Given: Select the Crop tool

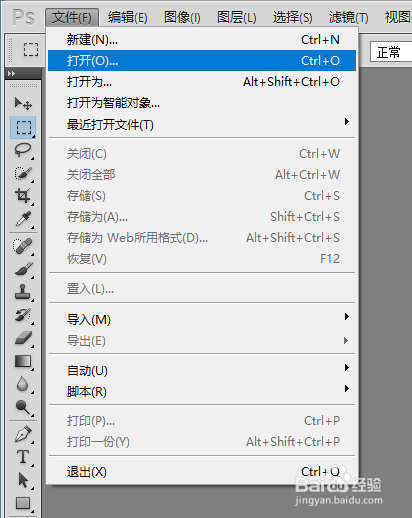Looking at the screenshot, I should click(23, 196).
